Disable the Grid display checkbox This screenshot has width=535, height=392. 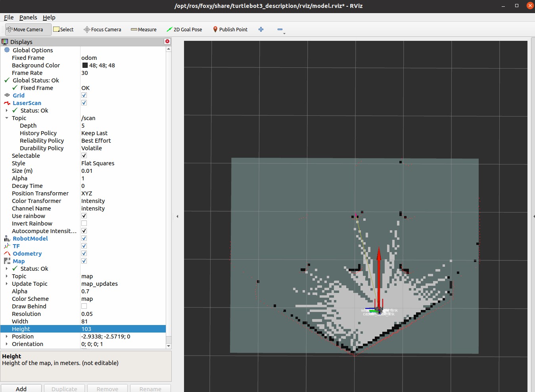coord(84,96)
